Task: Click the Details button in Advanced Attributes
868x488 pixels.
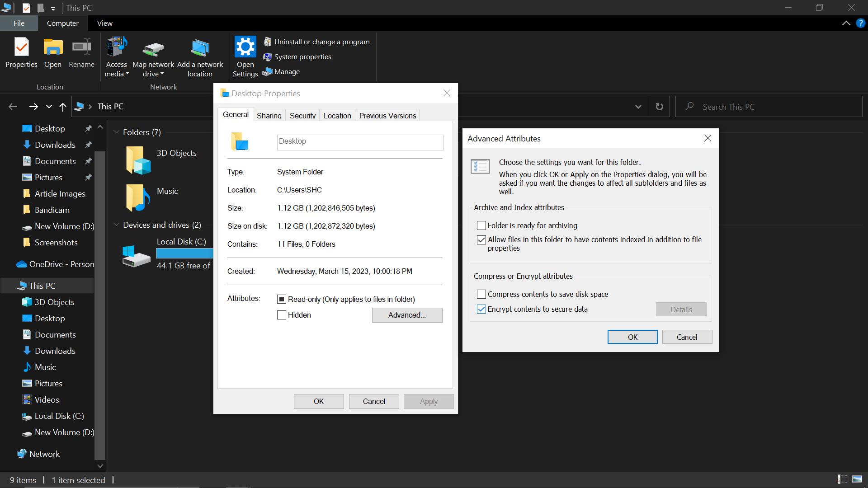Action: coord(681,309)
